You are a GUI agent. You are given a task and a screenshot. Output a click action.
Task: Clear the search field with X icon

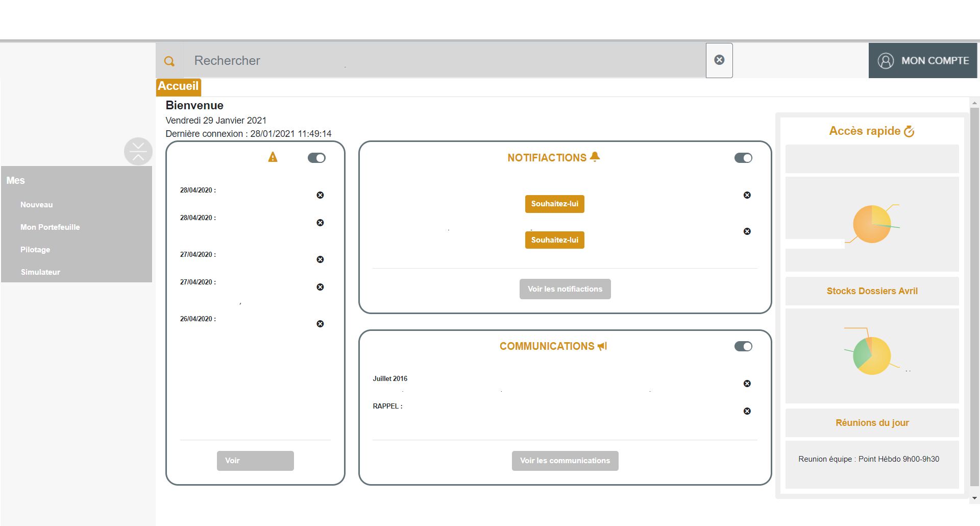click(719, 60)
